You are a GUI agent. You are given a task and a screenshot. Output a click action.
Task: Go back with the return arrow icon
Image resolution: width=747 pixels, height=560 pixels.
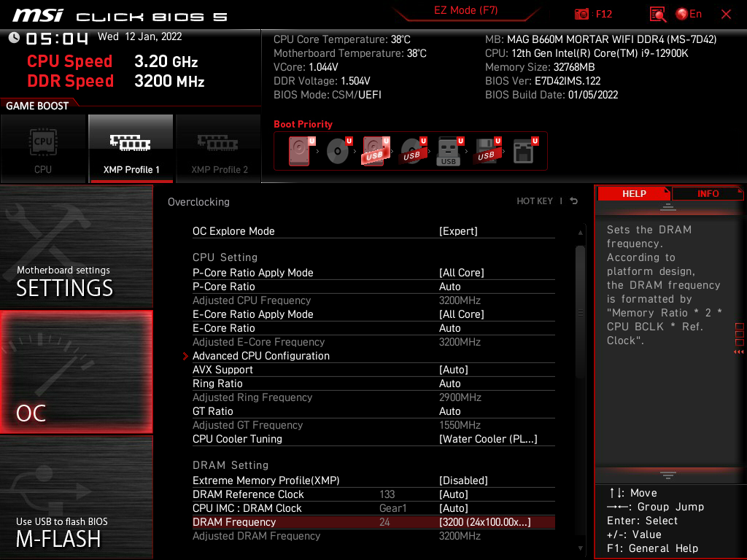[574, 201]
